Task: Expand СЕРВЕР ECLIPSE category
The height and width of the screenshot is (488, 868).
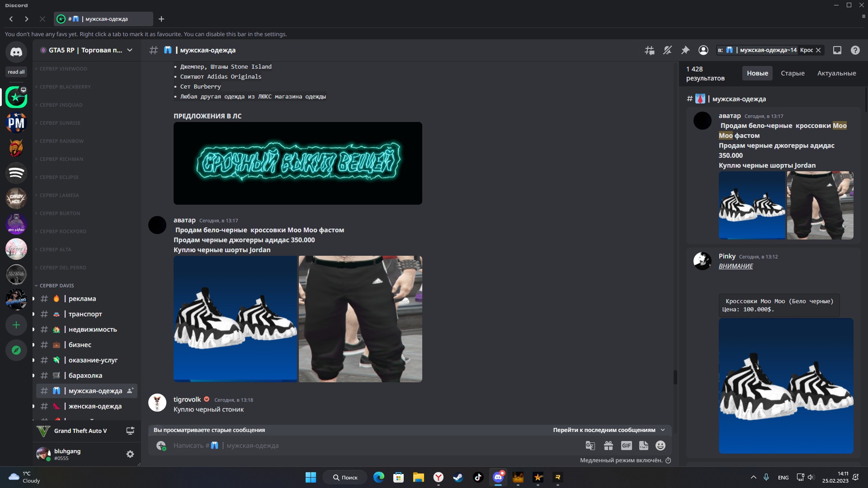Action: pos(59,177)
